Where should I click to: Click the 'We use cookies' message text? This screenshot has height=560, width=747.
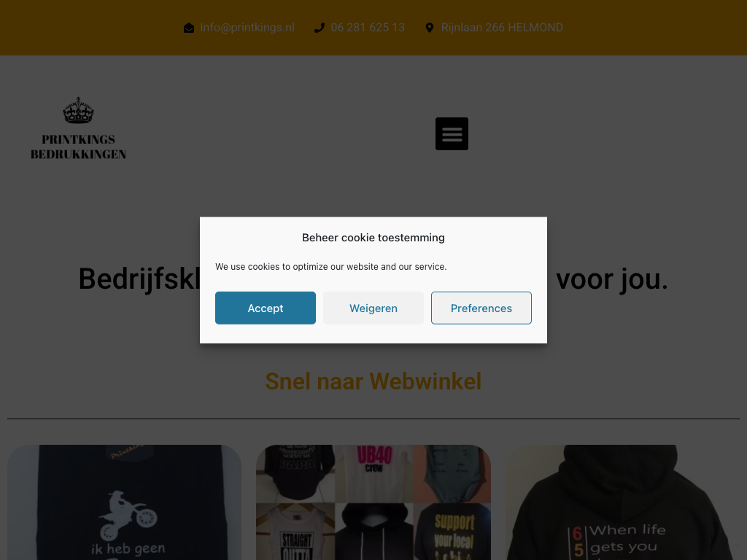pos(331,267)
